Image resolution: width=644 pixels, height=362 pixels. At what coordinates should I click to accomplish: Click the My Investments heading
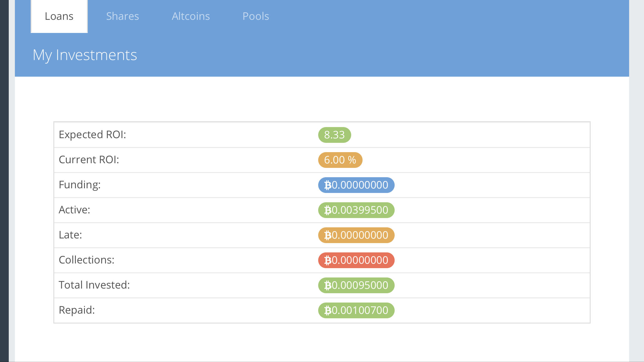pos(85,55)
